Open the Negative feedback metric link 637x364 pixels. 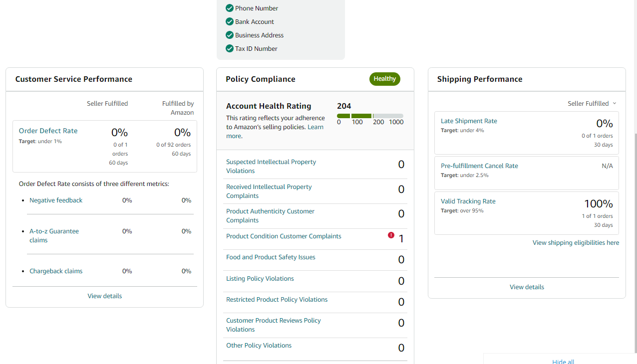tap(56, 200)
